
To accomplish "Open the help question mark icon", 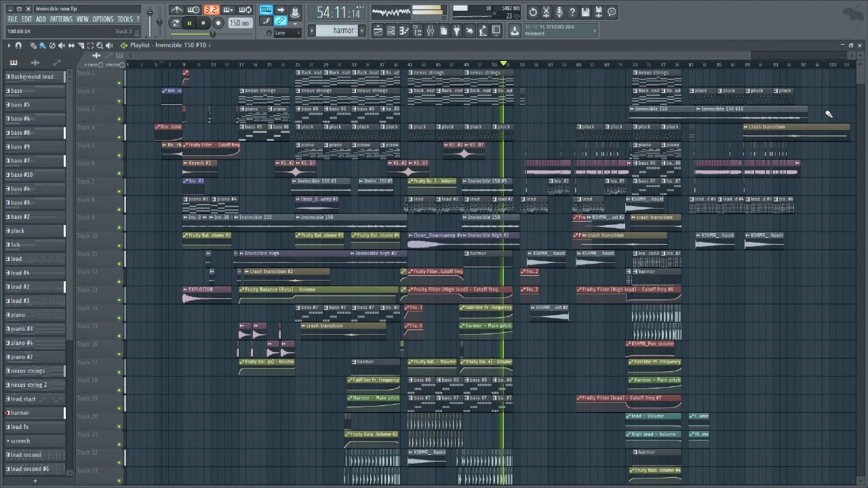I will pos(572,12).
